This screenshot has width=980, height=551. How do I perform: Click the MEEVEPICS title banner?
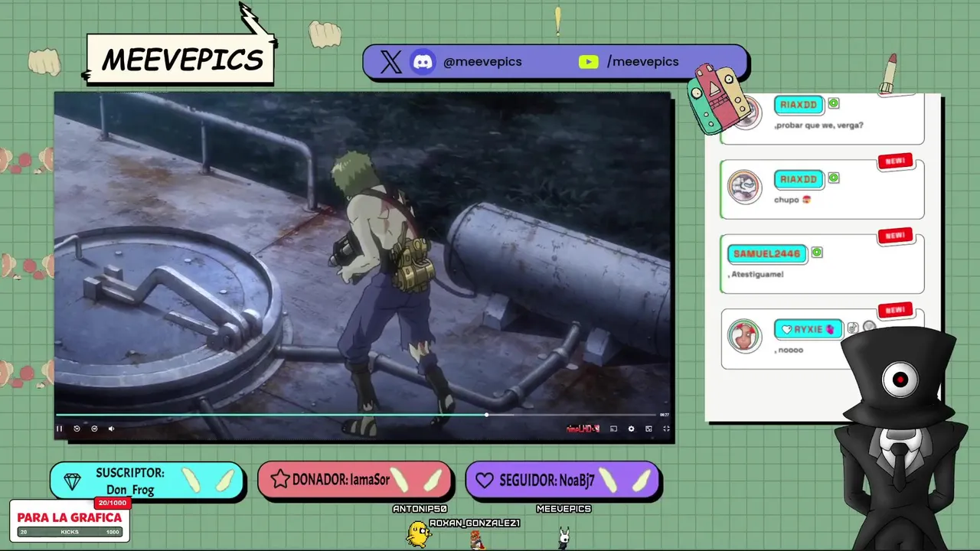pyautogui.click(x=181, y=60)
